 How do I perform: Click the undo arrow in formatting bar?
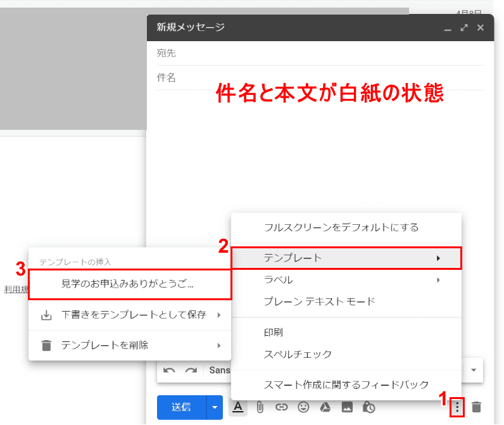pyautogui.click(x=169, y=371)
